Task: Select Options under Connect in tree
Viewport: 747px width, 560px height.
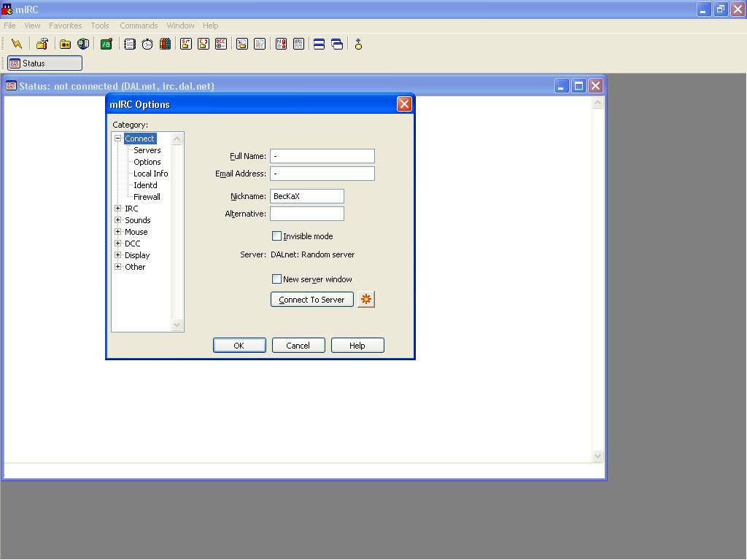Action: 147,162
